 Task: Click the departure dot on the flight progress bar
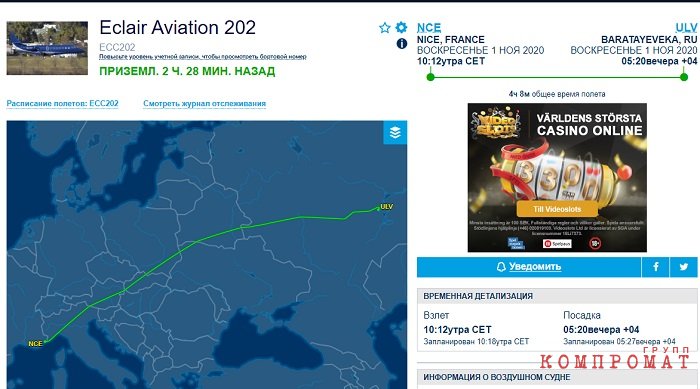coord(430,77)
